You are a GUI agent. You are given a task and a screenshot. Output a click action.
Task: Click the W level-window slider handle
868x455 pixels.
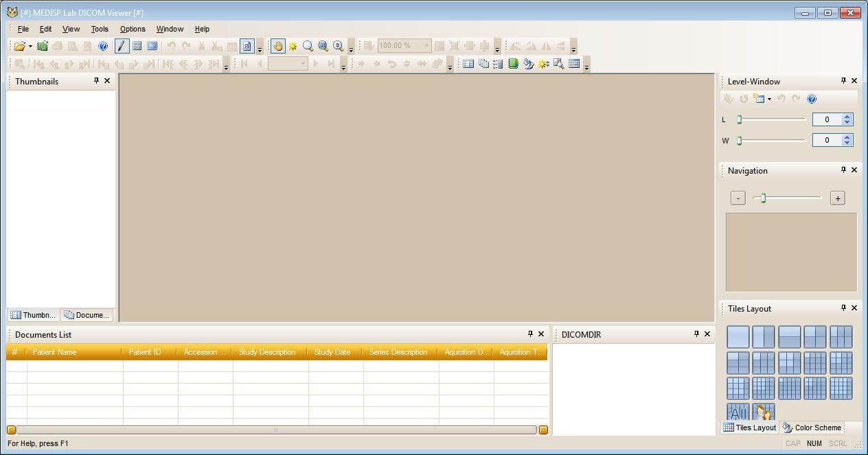[x=740, y=140]
